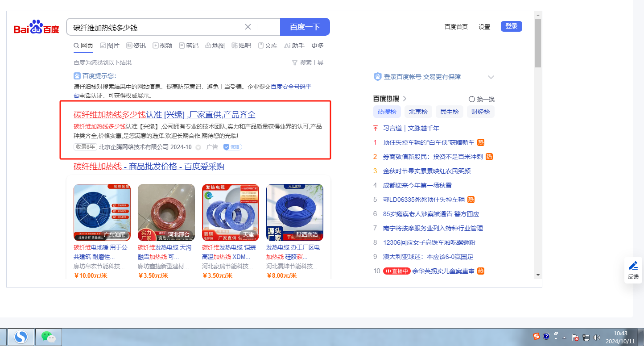Click the 热 badge beside 券商致信新股民

click(x=489, y=157)
